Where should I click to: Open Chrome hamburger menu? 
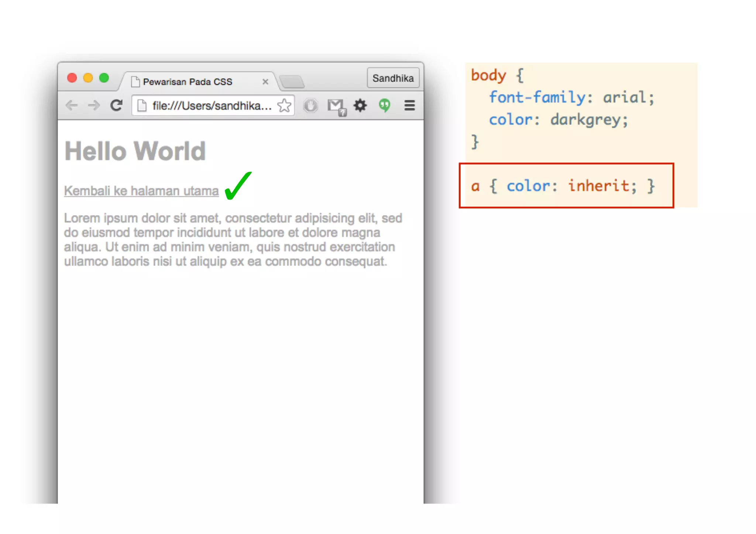pyautogui.click(x=409, y=106)
